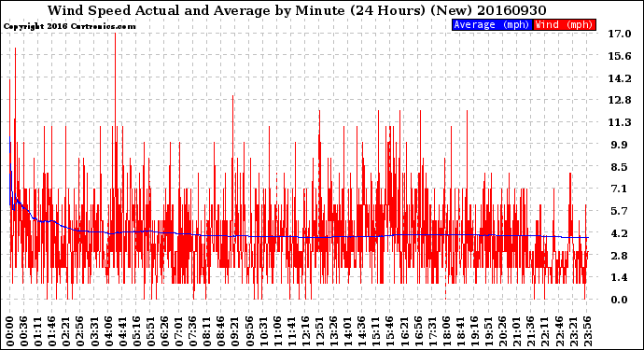Click the 16:56 time axis label
The height and width of the screenshot is (350, 644).
(417, 331)
